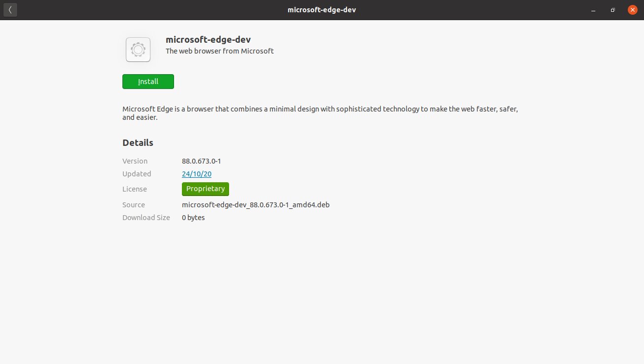Click the green Install button
The image size is (644, 364).
tap(148, 82)
